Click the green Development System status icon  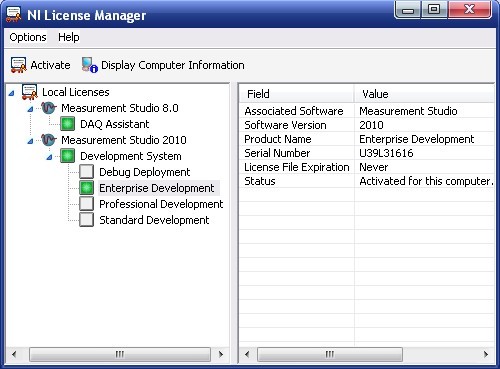point(68,156)
